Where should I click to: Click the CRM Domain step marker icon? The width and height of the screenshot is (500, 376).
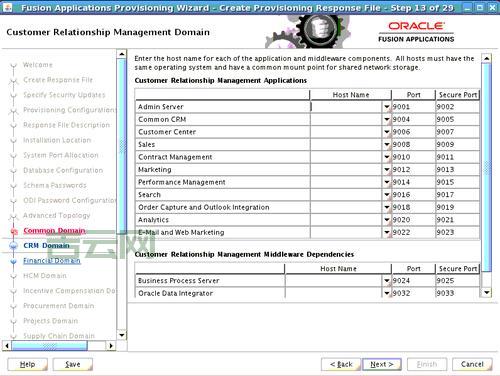(14, 246)
